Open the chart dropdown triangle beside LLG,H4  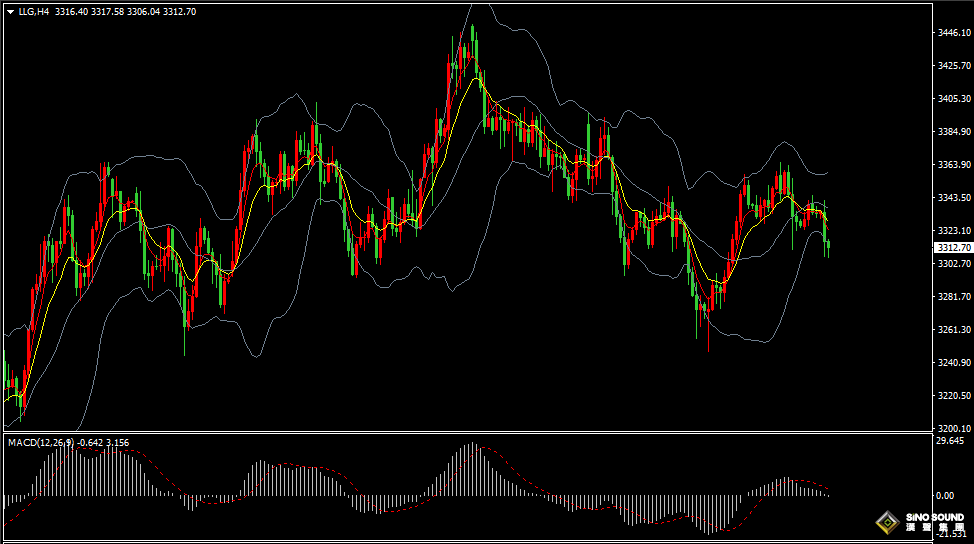[x=10, y=11]
